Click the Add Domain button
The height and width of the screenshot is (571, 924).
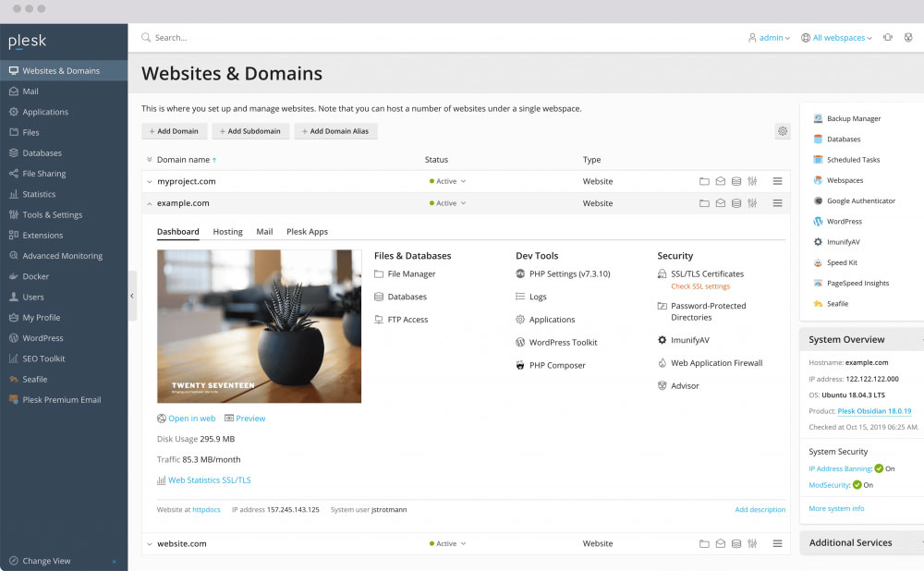coord(174,131)
